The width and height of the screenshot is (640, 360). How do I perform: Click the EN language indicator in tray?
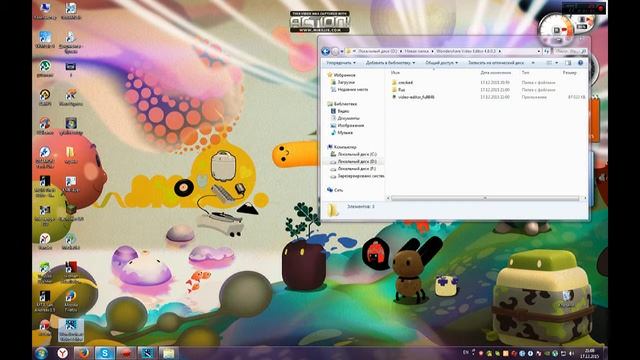[x=466, y=352]
